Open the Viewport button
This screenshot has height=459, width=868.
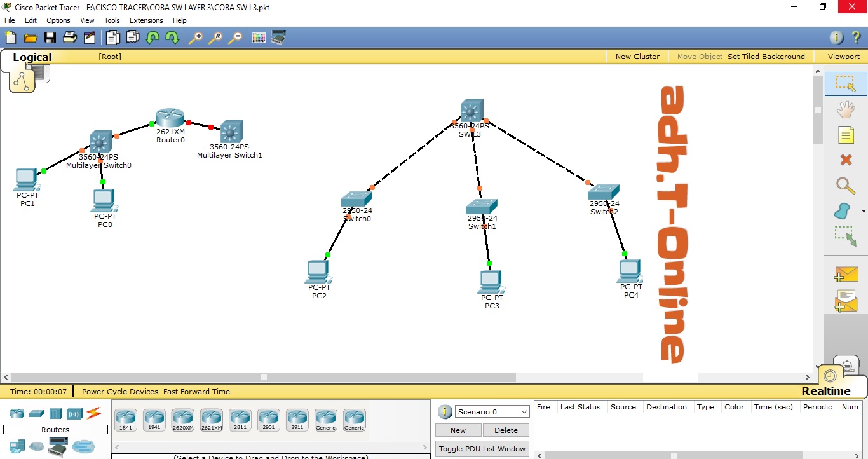[843, 57]
